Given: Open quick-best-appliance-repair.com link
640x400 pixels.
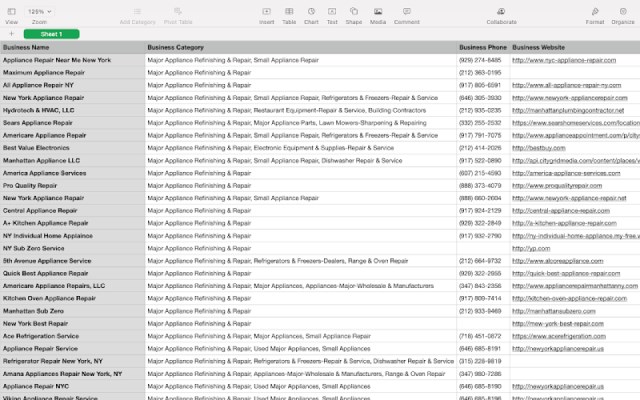Looking at the screenshot, I should coord(566,273).
